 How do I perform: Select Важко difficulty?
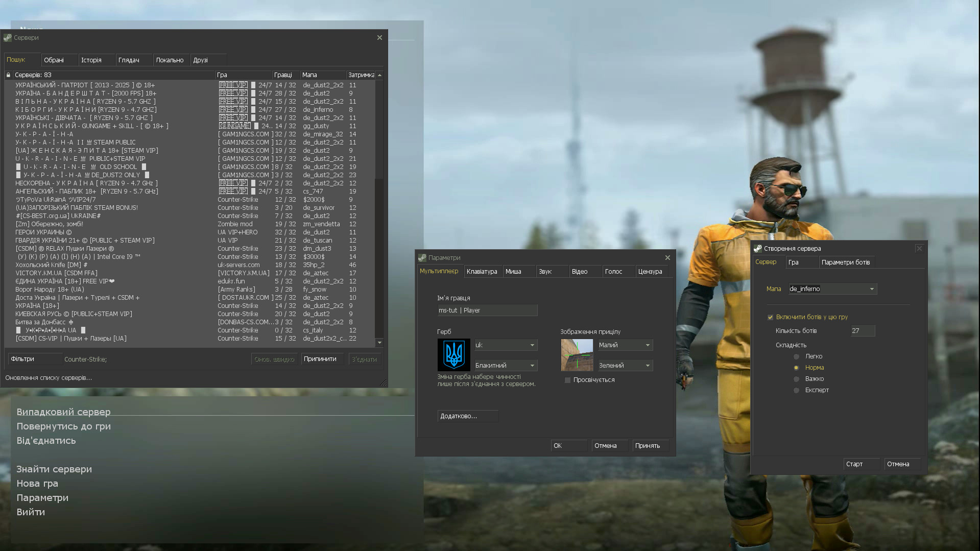(796, 379)
